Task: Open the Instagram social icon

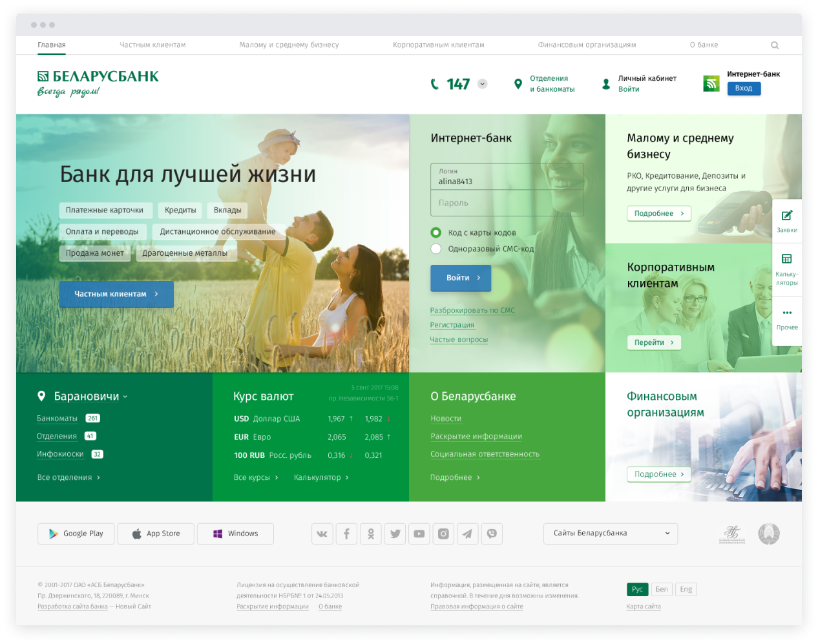Action: [443, 534]
